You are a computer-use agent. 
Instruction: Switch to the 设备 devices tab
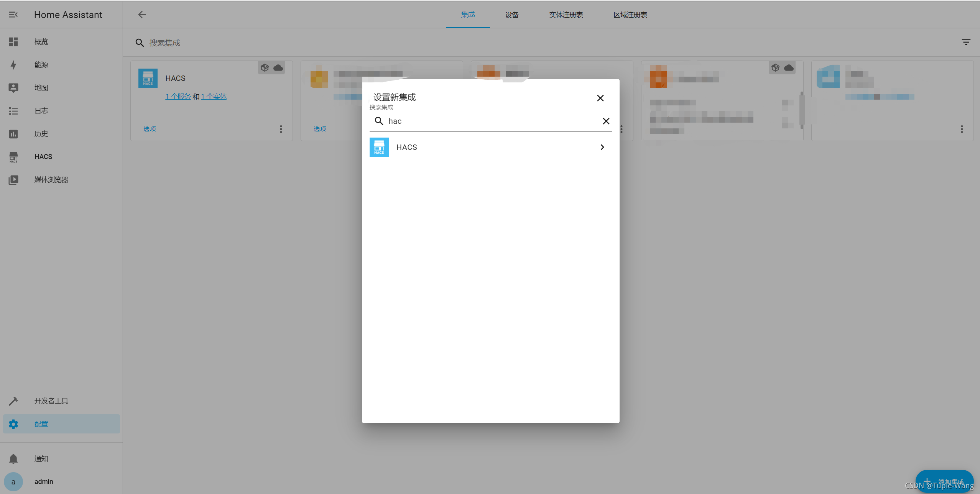(511, 15)
